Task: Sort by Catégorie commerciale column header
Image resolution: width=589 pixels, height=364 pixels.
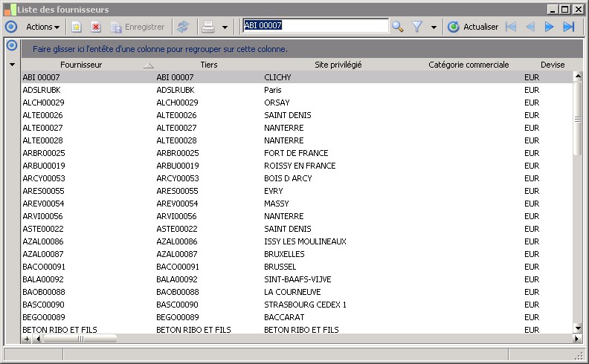Action: click(x=469, y=65)
